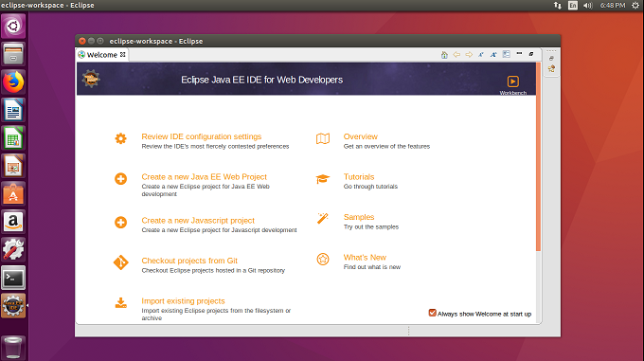The height and width of the screenshot is (361, 644).
Task: Maximize the Welcome view
Action: click(x=531, y=54)
